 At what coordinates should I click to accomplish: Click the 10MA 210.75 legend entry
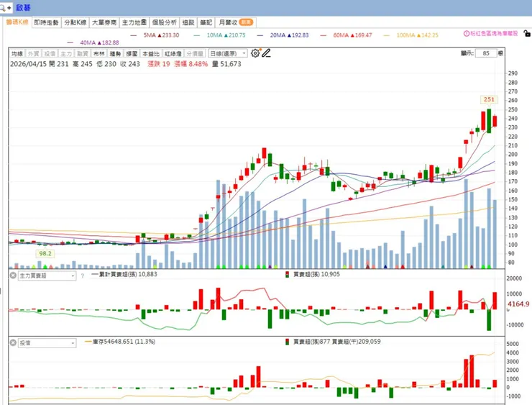pos(219,35)
